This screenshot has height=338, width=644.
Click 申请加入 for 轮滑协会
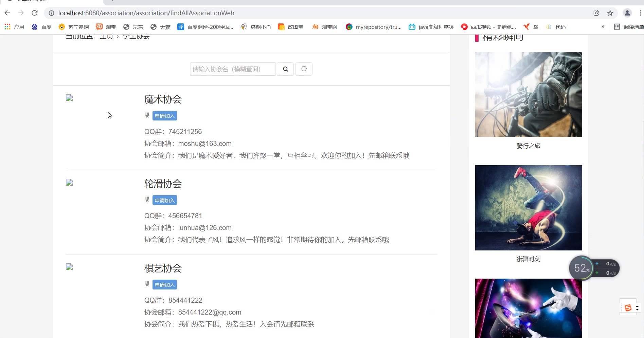164,200
